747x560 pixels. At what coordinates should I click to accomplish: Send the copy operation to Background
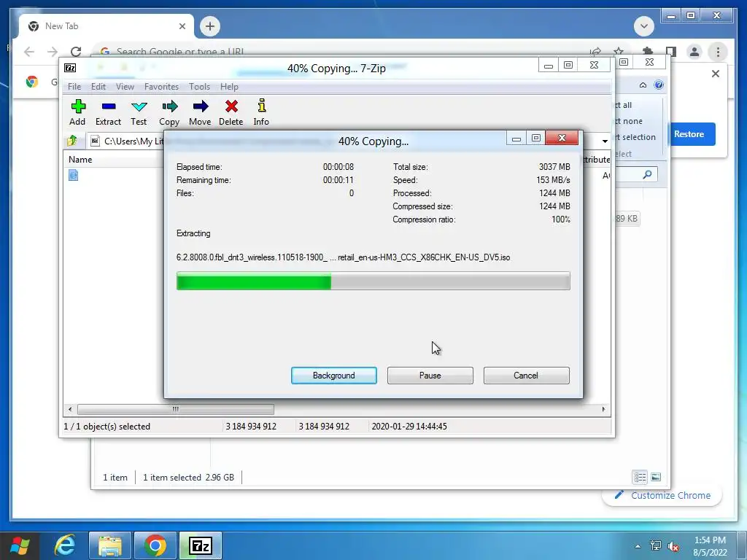(334, 376)
